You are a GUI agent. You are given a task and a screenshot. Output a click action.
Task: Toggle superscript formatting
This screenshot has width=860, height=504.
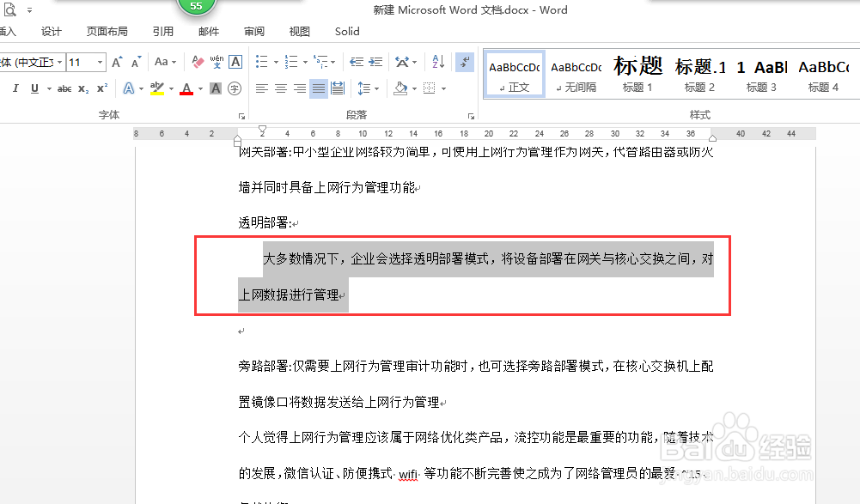click(102, 88)
